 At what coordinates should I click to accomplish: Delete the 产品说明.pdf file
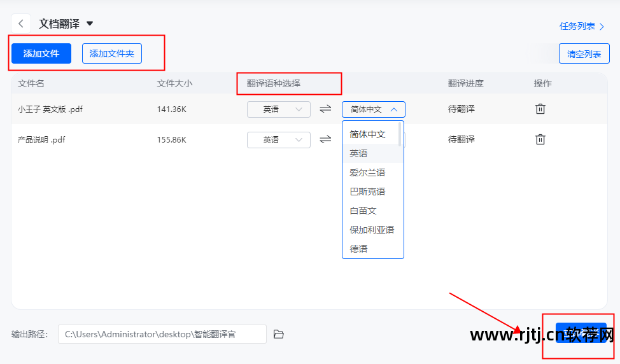pos(540,139)
